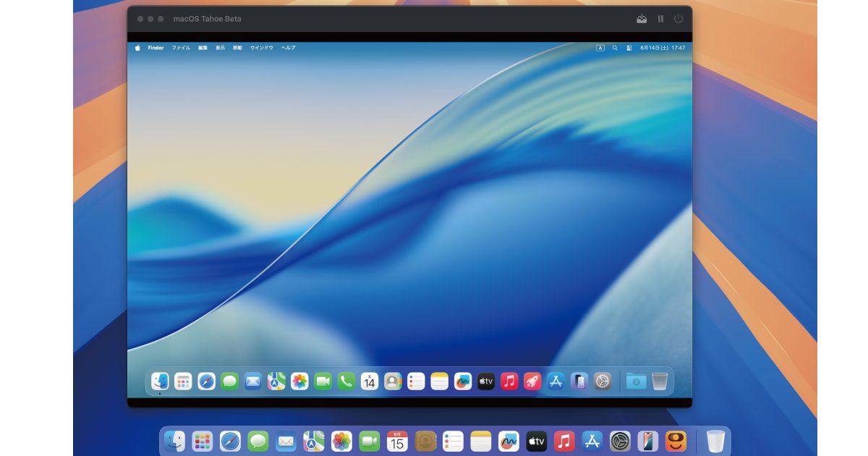Open the 移動 menu in the guest menu bar
This screenshot has width=868, height=456.
pos(237,48)
